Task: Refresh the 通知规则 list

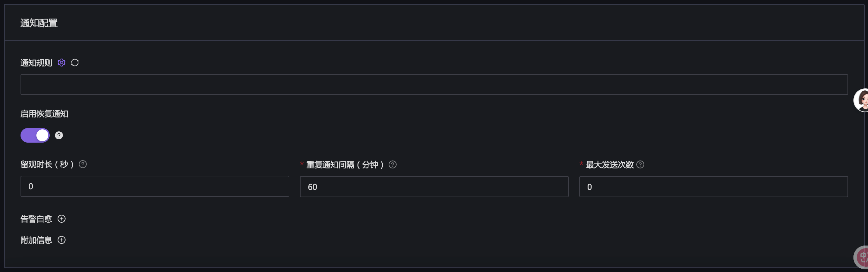Action: (x=75, y=63)
